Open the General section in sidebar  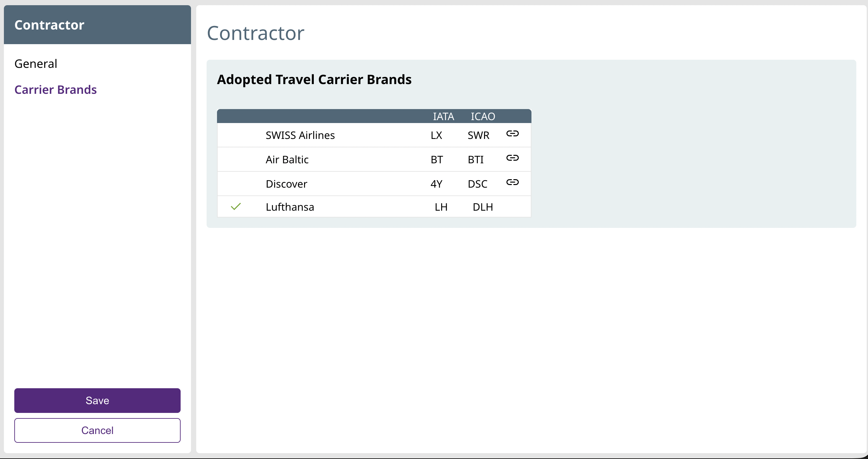(x=36, y=64)
